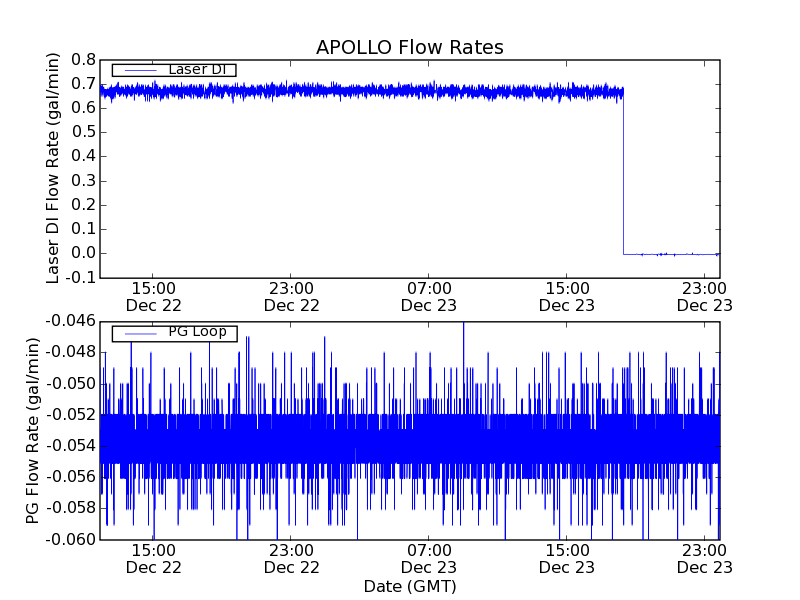This screenshot has width=800, height=600.
Task: Click the 0.2 tick on top chart
Action: pos(84,205)
